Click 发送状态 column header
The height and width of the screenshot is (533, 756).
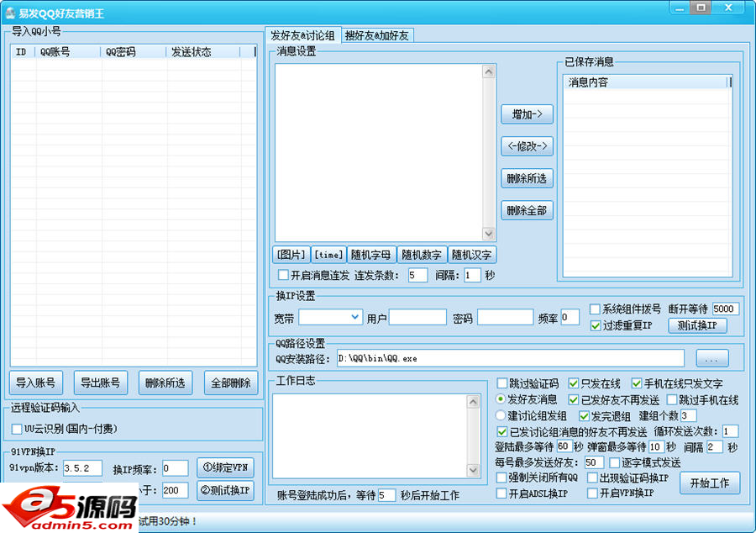[x=203, y=51]
